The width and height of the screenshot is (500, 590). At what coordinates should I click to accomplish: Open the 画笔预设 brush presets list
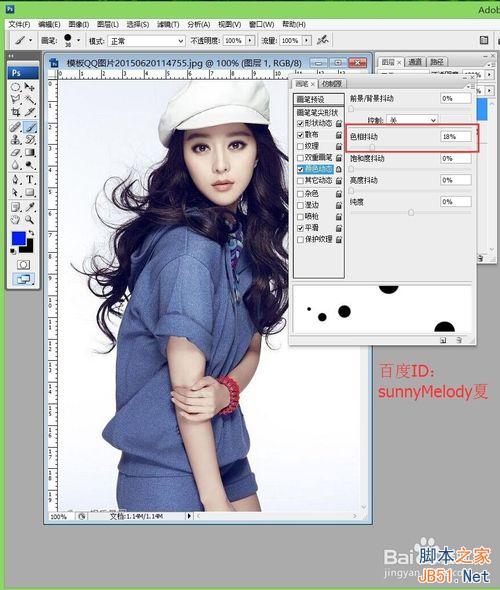[x=318, y=99]
